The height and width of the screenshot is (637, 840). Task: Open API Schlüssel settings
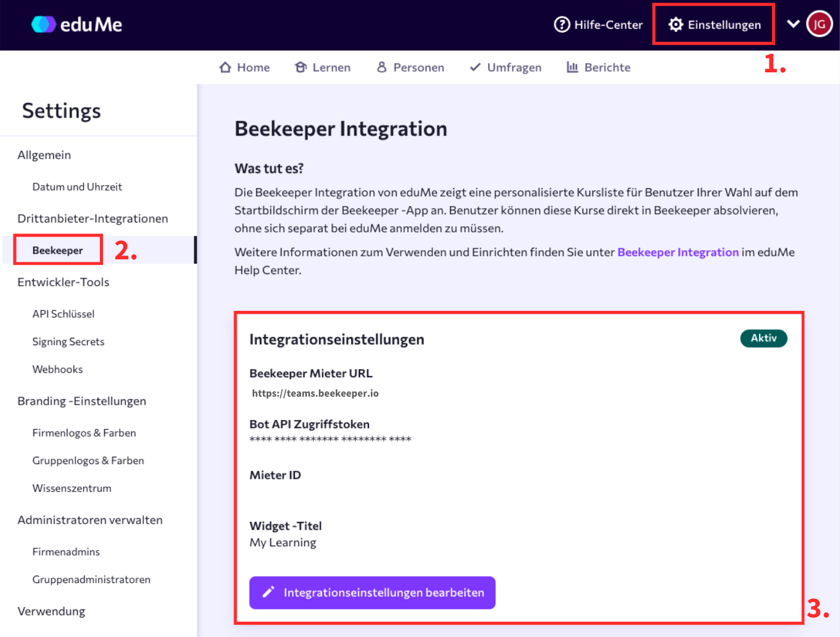63,314
